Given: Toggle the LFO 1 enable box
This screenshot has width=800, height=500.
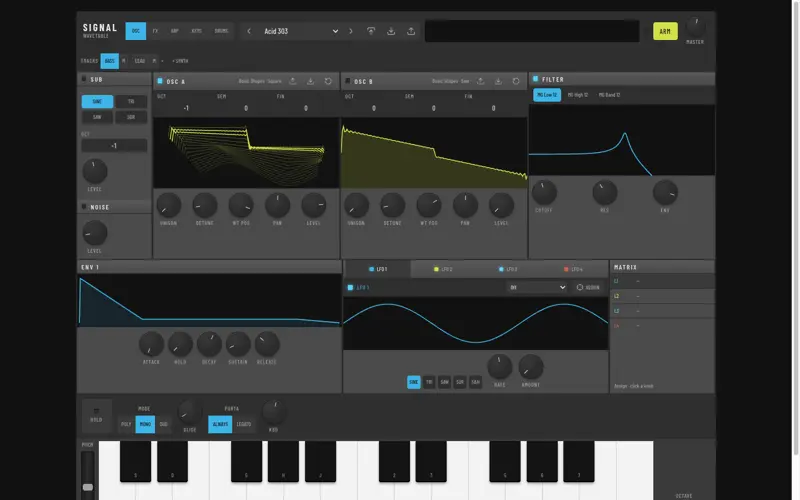Looking at the screenshot, I should point(350,287).
